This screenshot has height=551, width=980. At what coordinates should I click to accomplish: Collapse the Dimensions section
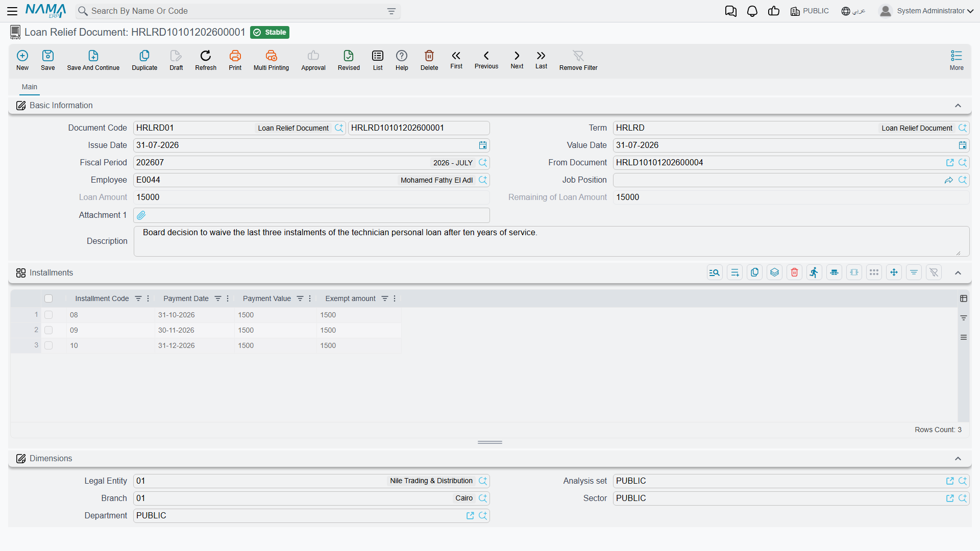958,459
